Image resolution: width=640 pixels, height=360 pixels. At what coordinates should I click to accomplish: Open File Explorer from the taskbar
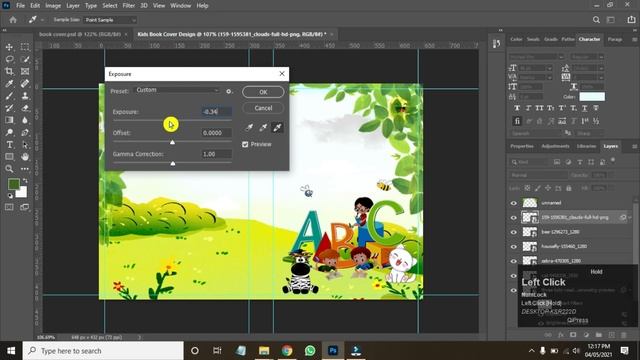coord(264,351)
